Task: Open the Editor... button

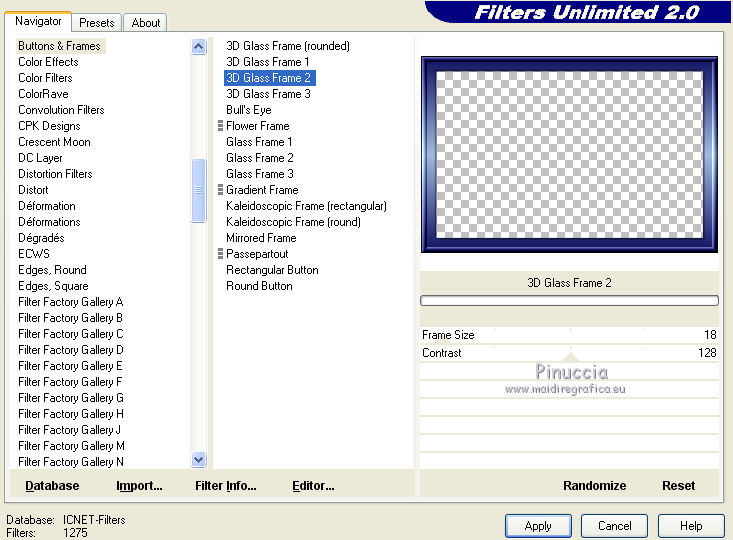Action: (x=313, y=486)
